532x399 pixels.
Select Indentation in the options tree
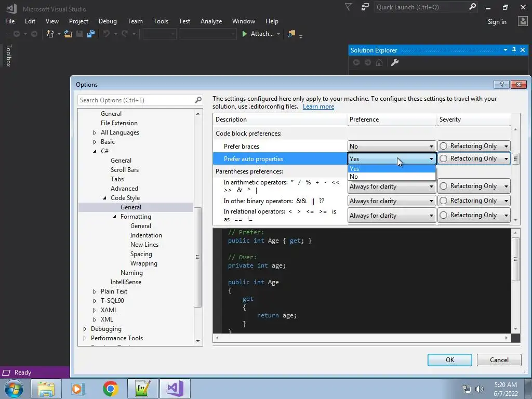pos(146,235)
